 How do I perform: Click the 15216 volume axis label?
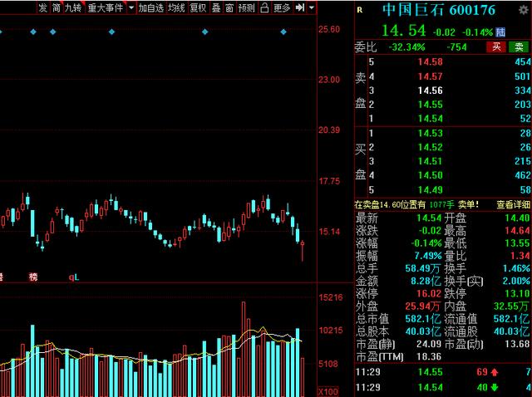[x=329, y=297]
